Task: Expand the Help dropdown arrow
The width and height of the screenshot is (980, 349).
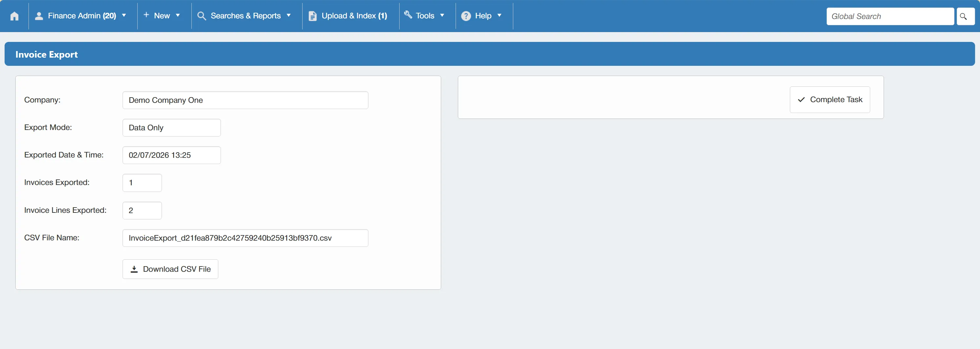Action: coord(500,16)
